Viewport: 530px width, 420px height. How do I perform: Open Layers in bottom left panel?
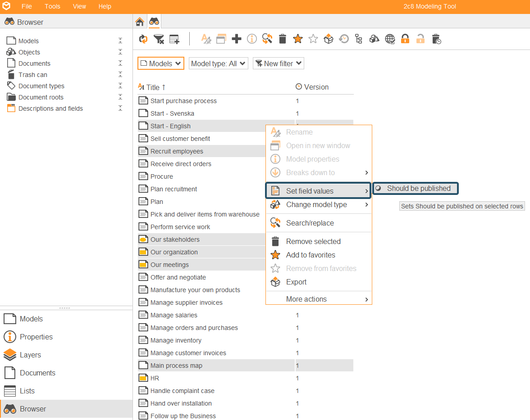coord(30,355)
